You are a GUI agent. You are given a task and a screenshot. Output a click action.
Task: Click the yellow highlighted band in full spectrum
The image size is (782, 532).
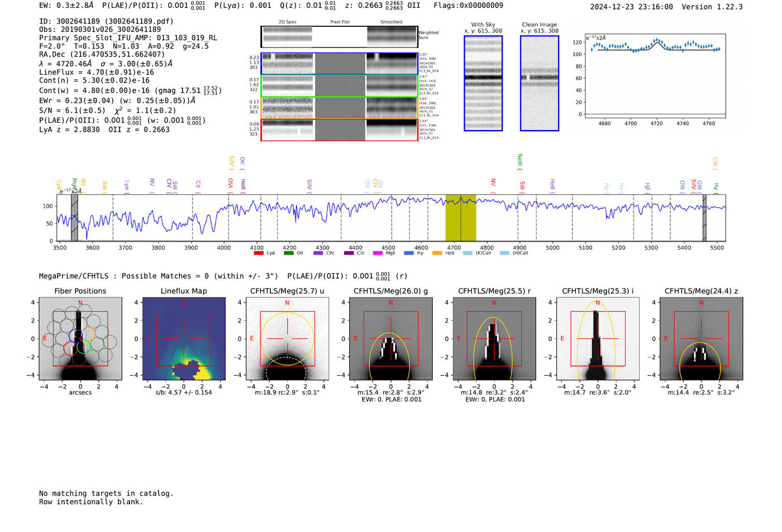[460, 218]
